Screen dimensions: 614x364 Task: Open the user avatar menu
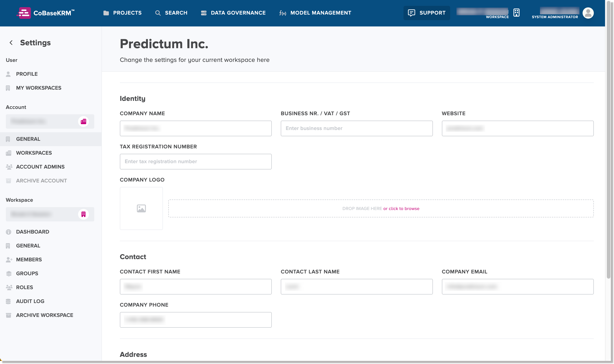588,13
